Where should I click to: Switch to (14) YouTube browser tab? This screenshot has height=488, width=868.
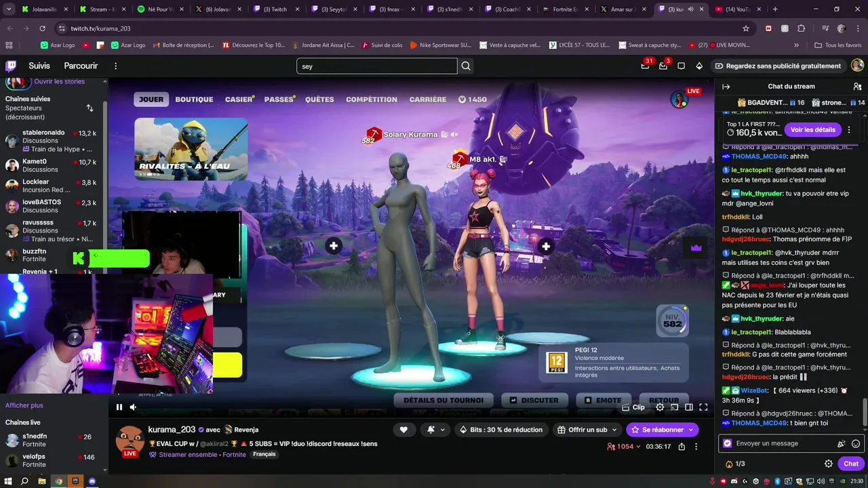pyautogui.click(x=736, y=9)
